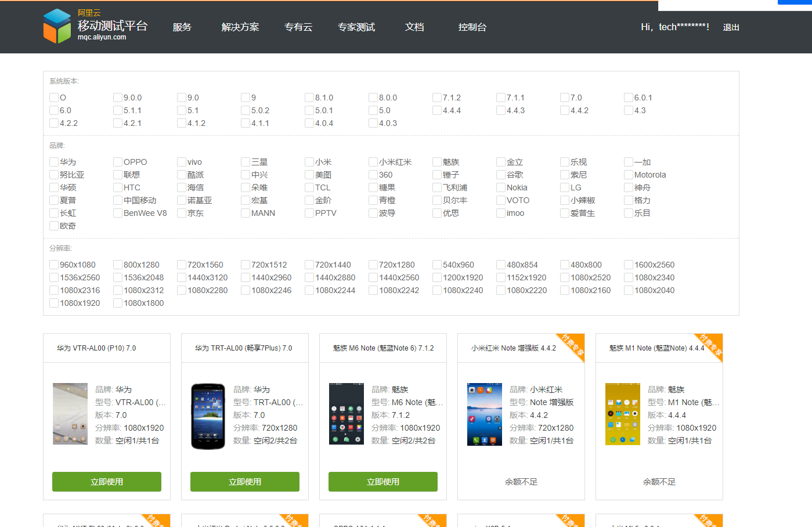Enable the 540x960 resolution filter
812x527 pixels.
pyautogui.click(x=437, y=265)
